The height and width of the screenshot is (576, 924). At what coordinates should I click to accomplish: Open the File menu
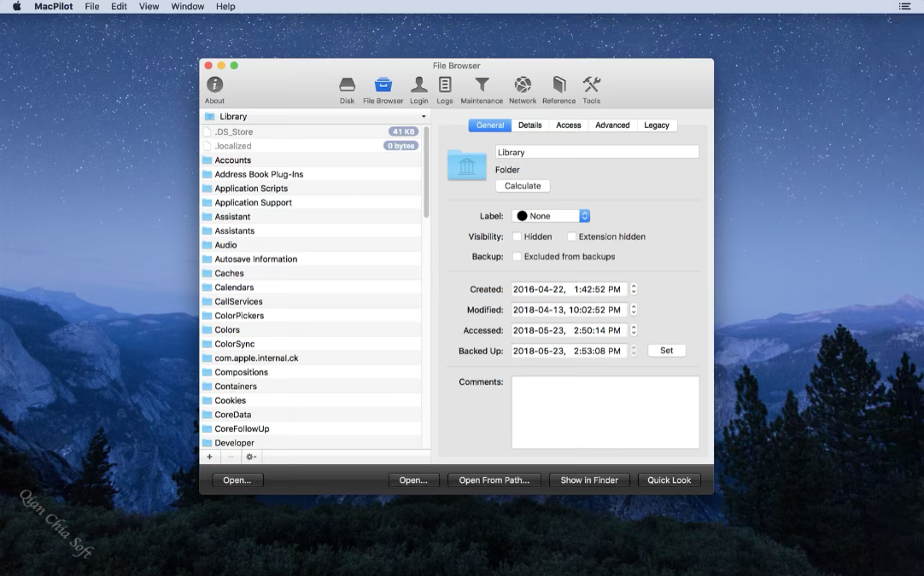coord(92,7)
